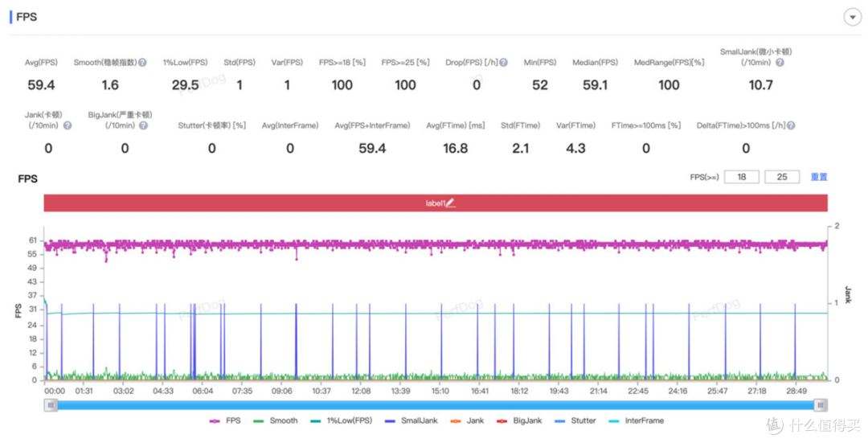
Task: Click the second FPS threshold field showing 25
Action: click(x=782, y=177)
